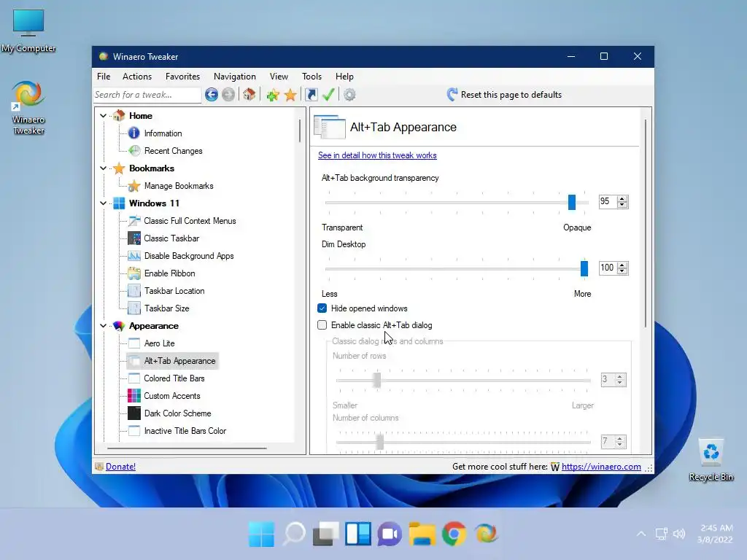
Task: Open the Tools menu
Action: [x=311, y=76]
